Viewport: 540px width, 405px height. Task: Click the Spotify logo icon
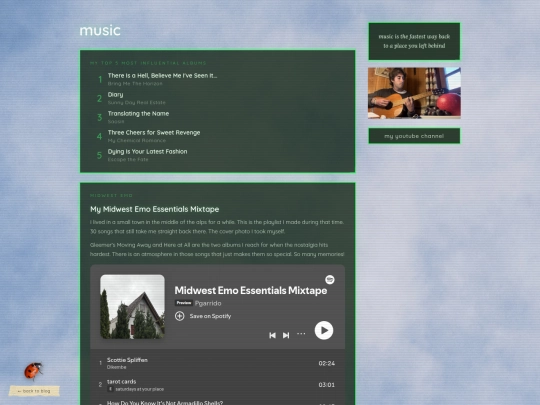coord(330,279)
